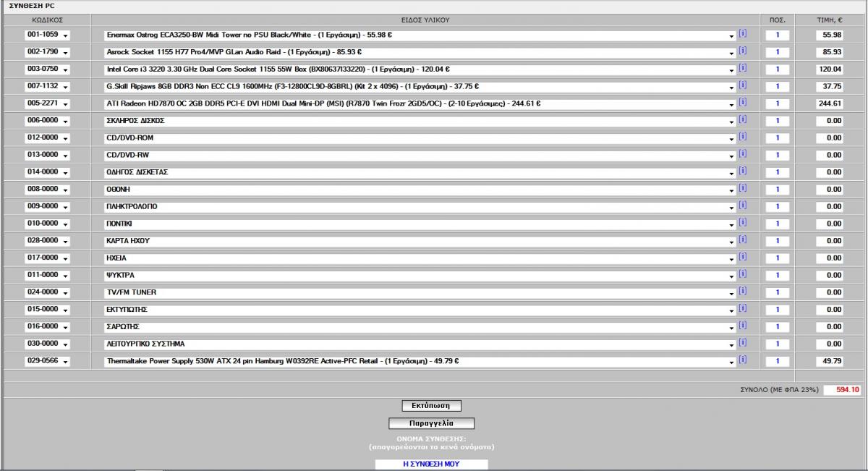Open info icon for G.Skill Ripjaws row

click(x=742, y=85)
